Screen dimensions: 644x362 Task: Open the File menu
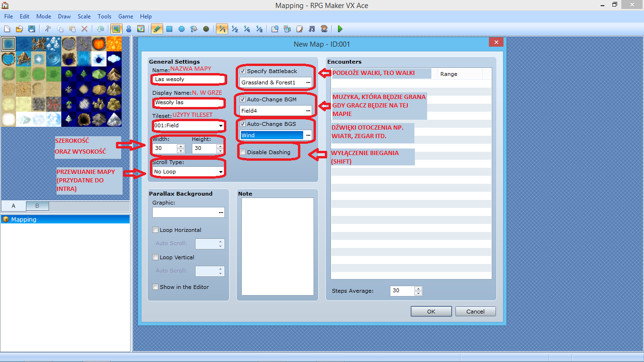click(8, 16)
